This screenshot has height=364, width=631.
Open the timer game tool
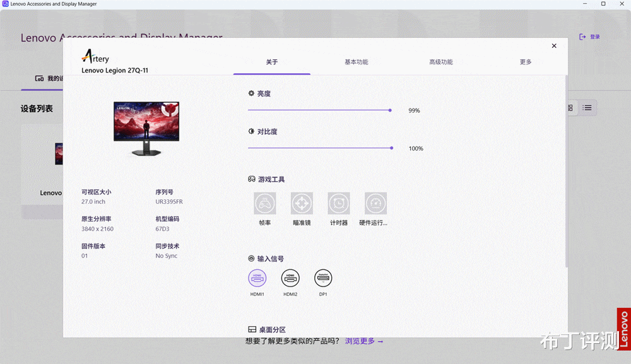[x=338, y=204]
